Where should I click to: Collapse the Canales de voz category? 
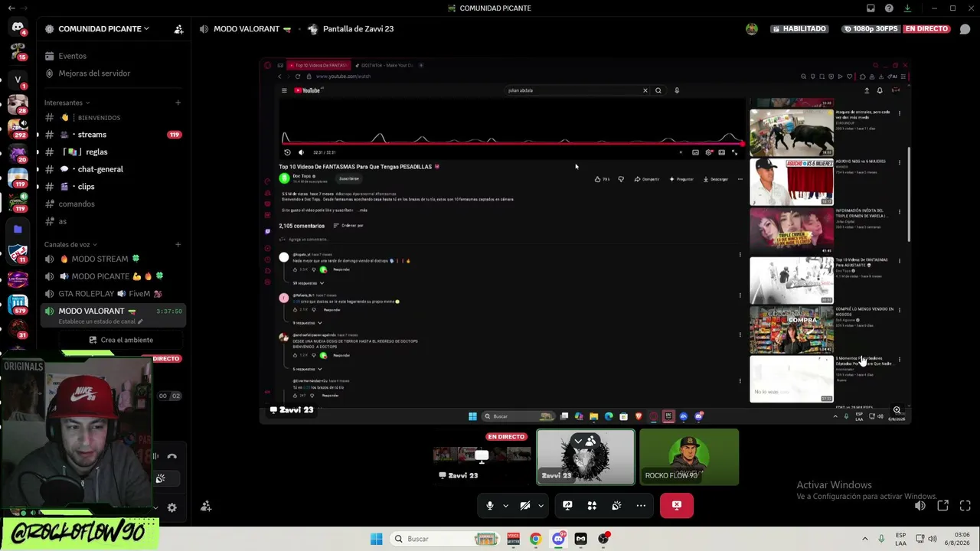pyautogui.click(x=70, y=245)
